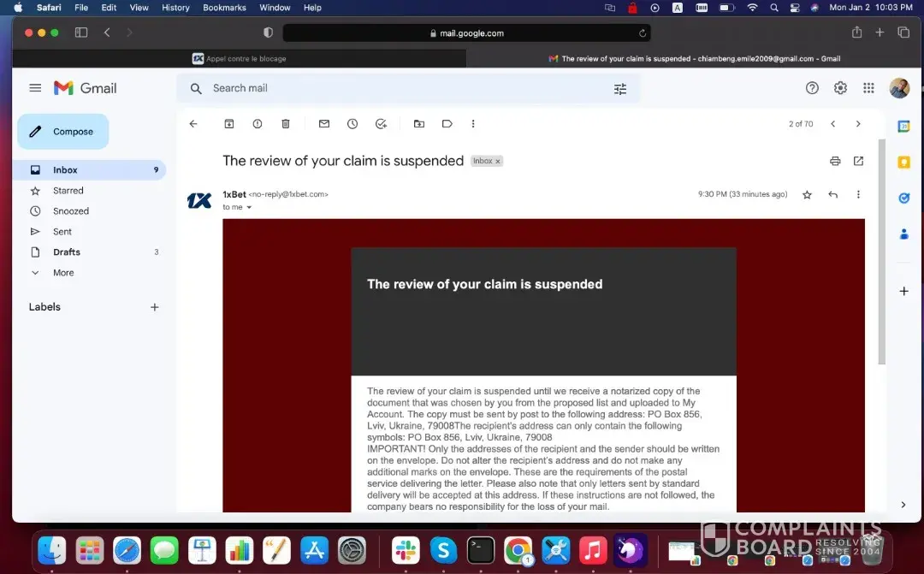Expand the 'to me' recipient details
Viewport: 924px width, 574px height.
(x=249, y=208)
